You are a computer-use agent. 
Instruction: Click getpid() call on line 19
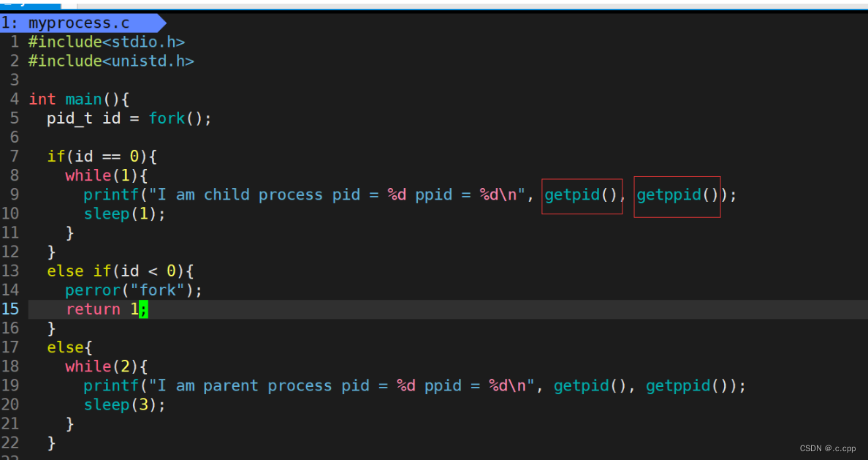(590, 385)
